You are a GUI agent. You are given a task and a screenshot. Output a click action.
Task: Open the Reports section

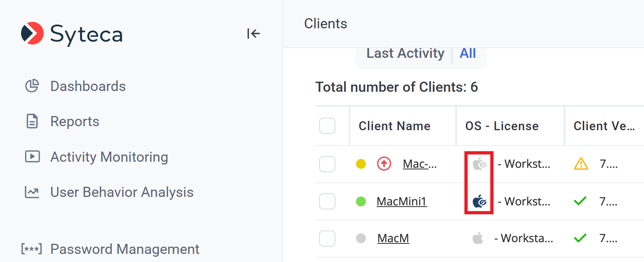[74, 121]
